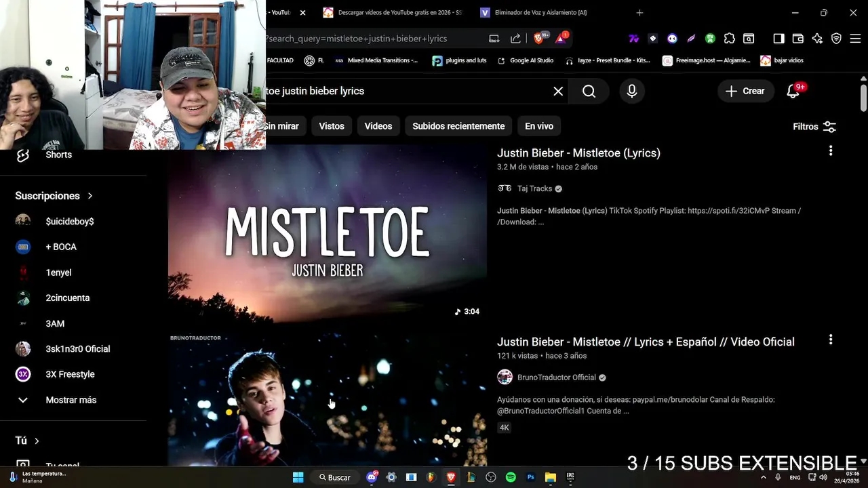Open Discord from taskbar

[372, 477]
